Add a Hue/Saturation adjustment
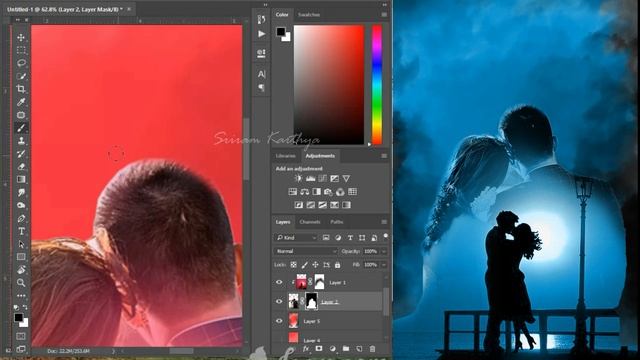Screen dimensions: 640x360 point(293,191)
